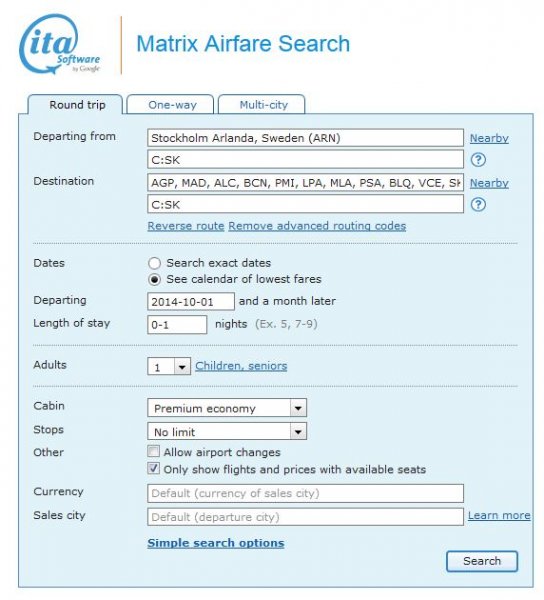Click the Children, seniors link

[x=241, y=366]
